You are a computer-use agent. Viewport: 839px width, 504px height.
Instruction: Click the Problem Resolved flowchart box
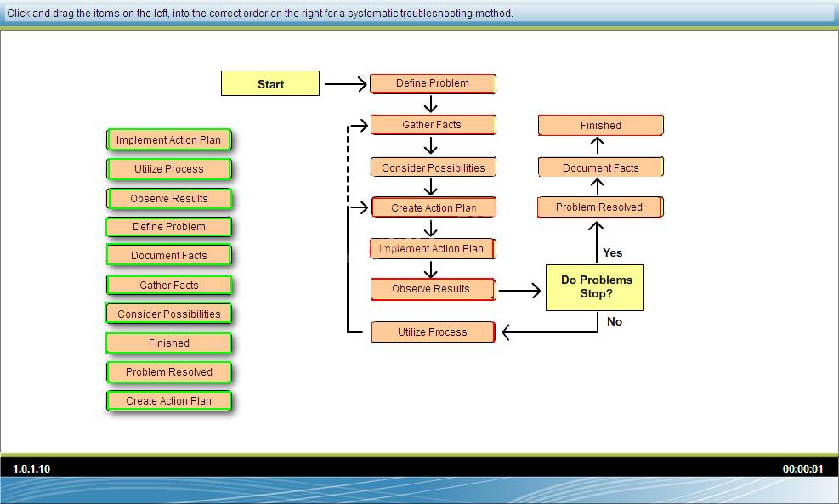600,207
